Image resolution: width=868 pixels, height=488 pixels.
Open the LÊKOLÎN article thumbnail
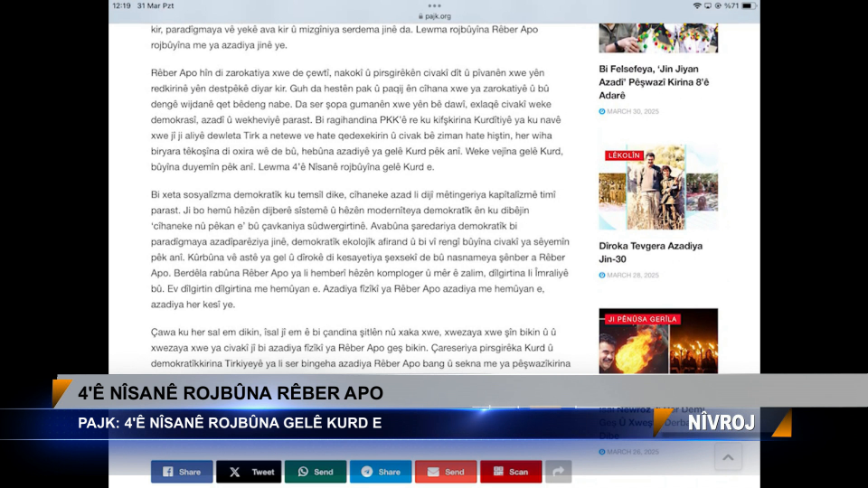(658, 187)
